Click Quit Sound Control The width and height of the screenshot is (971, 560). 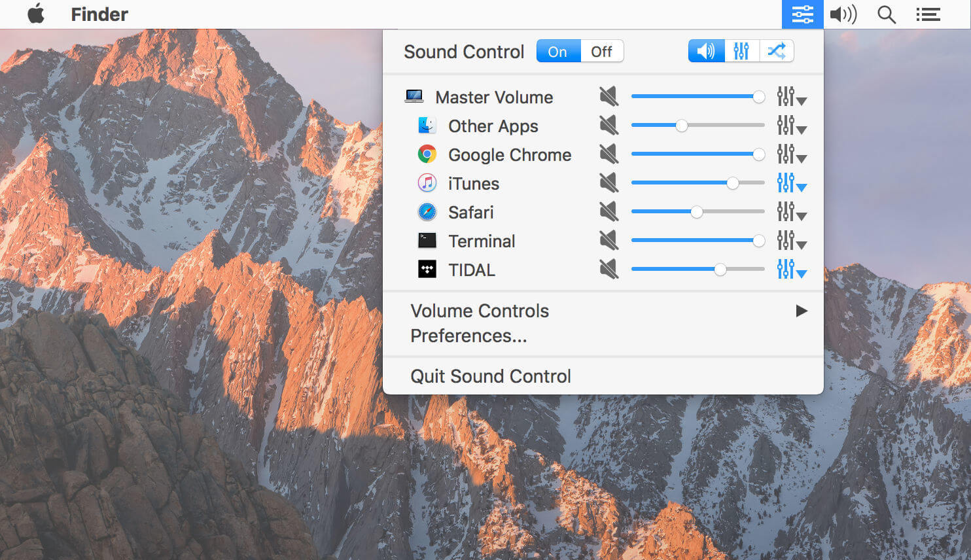(491, 376)
